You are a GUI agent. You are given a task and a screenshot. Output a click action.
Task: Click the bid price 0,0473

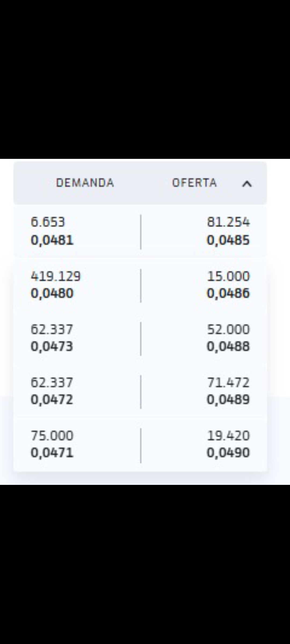(x=52, y=346)
